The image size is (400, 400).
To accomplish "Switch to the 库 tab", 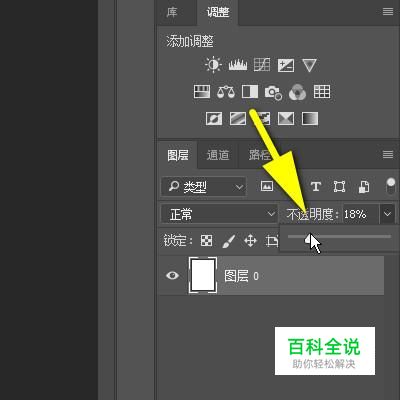I will [172, 12].
